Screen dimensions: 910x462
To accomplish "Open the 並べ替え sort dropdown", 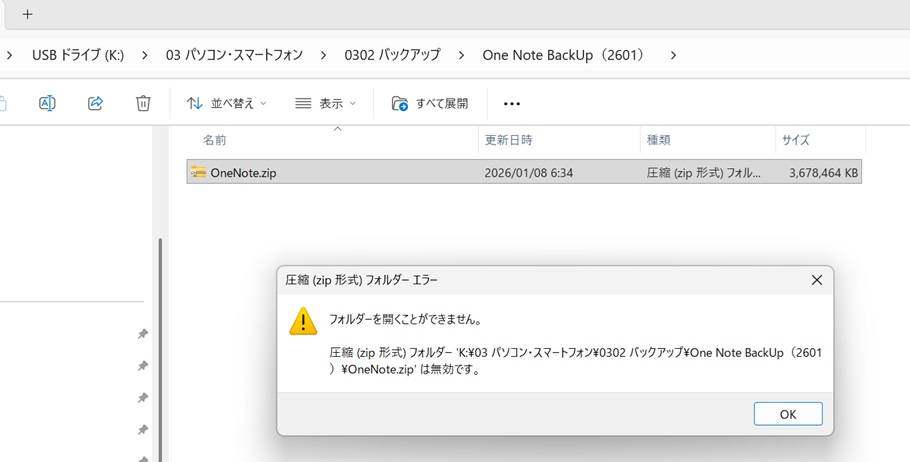I will point(226,103).
